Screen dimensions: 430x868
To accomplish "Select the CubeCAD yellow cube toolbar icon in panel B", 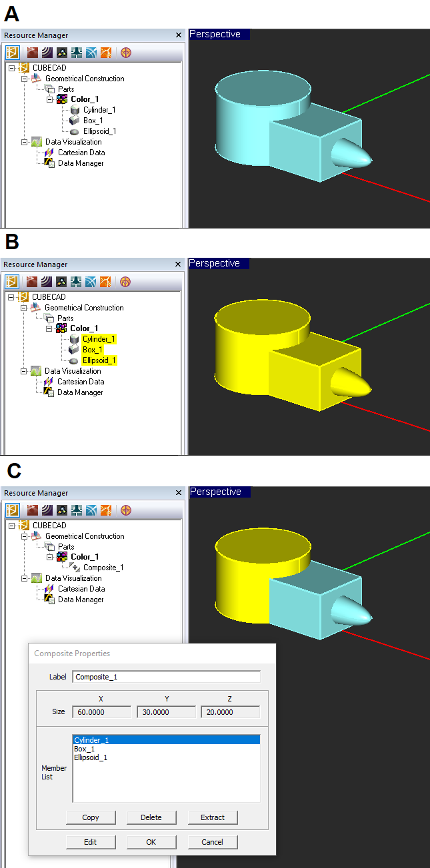I will (x=13, y=281).
